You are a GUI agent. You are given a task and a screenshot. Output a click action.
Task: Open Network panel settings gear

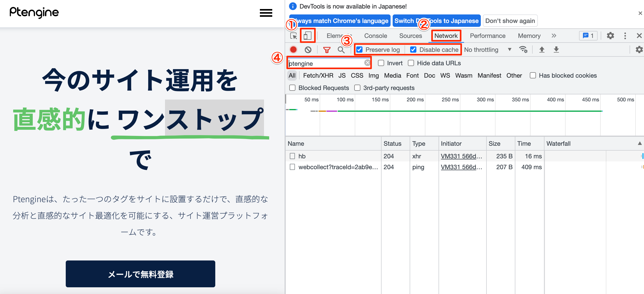tap(639, 50)
